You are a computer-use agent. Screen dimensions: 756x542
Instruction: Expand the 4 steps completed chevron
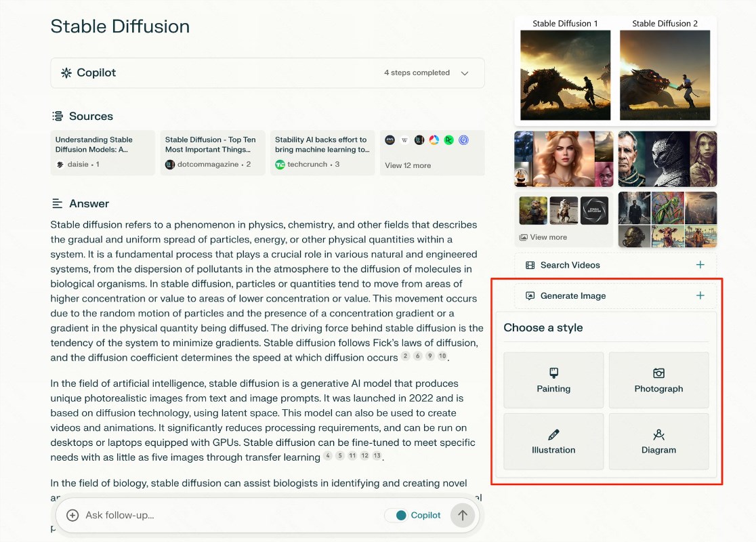pos(465,73)
